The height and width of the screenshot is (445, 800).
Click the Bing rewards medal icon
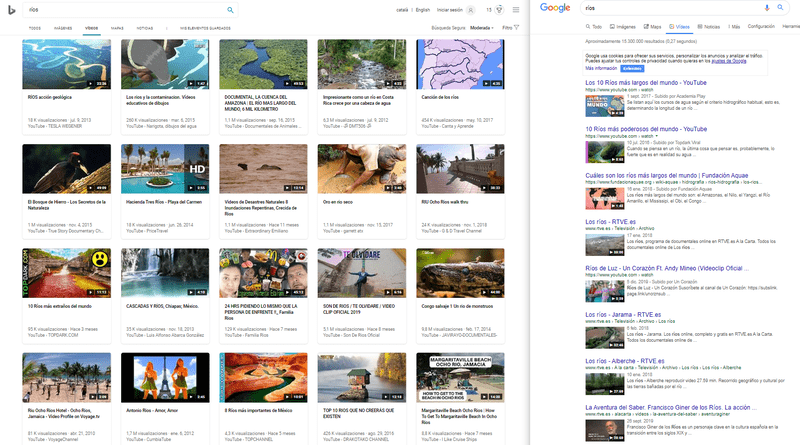coord(499,9)
